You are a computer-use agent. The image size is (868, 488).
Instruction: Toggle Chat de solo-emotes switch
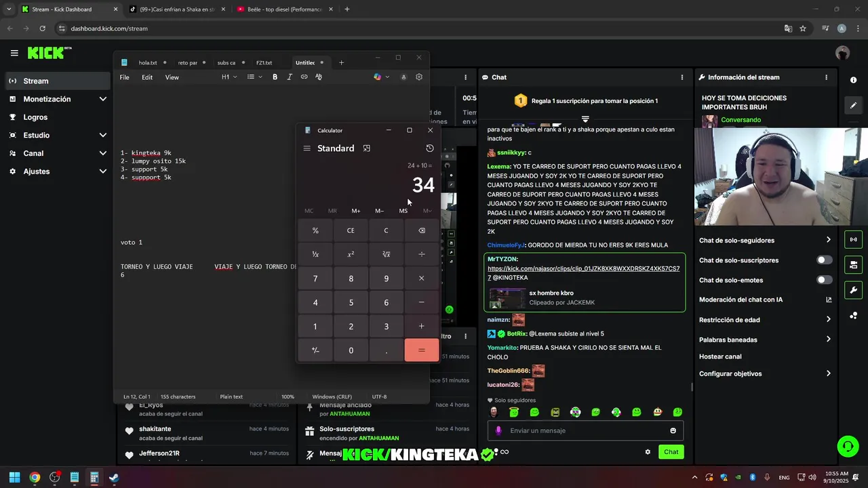(x=824, y=280)
